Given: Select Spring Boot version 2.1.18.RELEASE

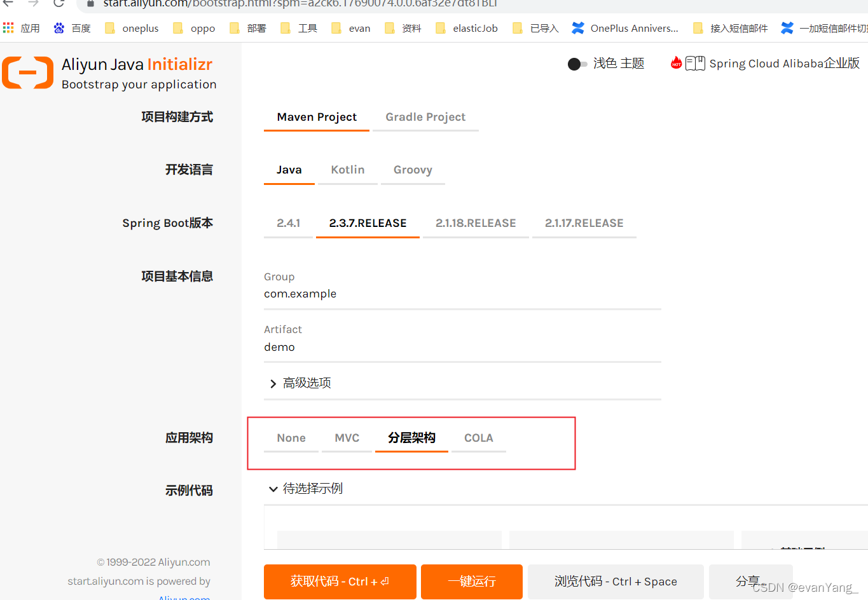Looking at the screenshot, I should (x=476, y=224).
